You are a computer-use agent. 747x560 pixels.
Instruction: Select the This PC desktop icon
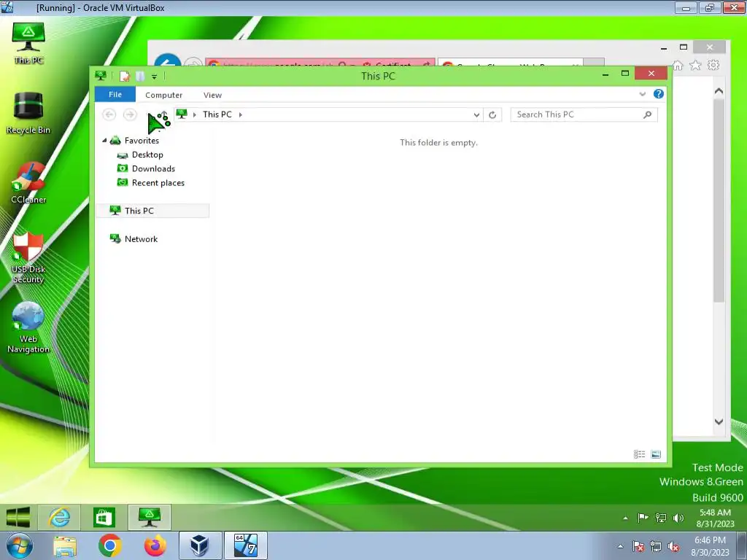[28, 43]
